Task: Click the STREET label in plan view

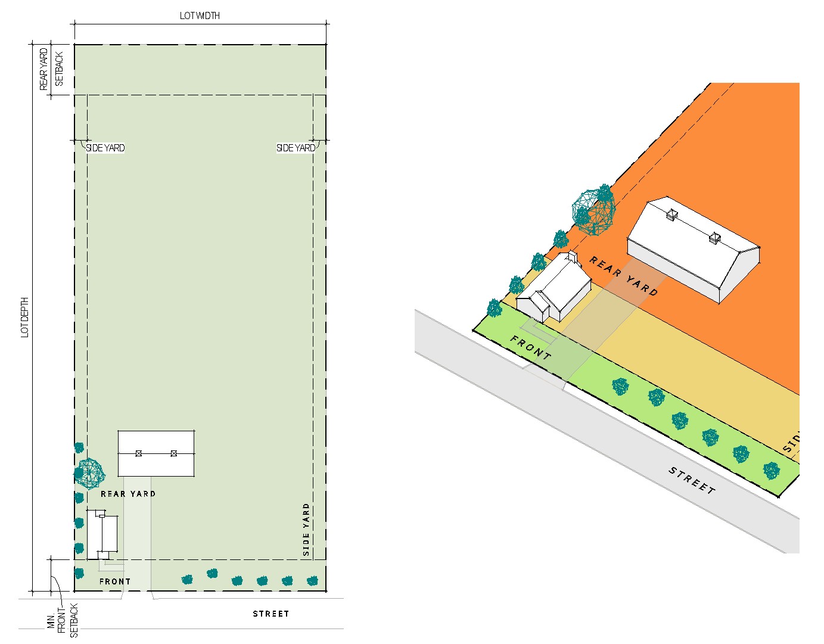Action: click(x=271, y=614)
